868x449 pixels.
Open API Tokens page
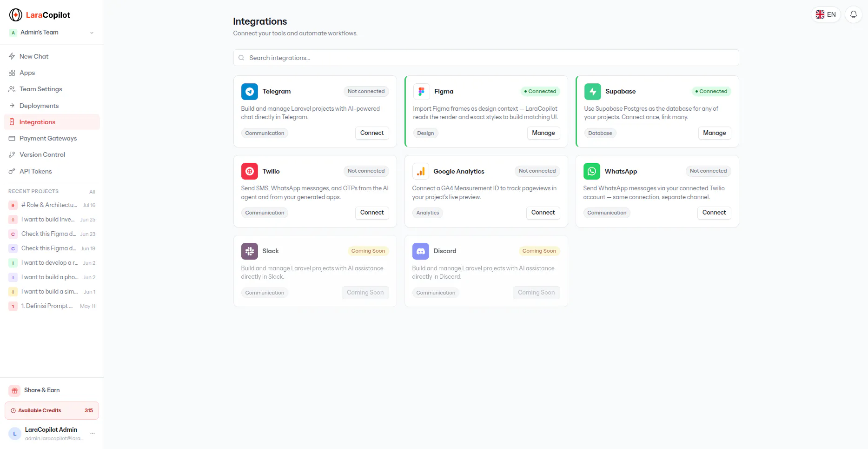52,171
